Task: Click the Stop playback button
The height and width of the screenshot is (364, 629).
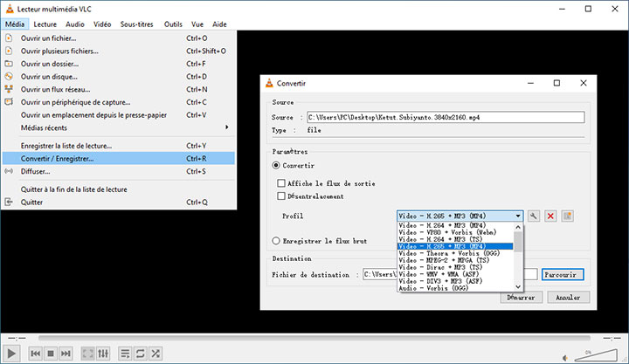Action: point(51,354)
